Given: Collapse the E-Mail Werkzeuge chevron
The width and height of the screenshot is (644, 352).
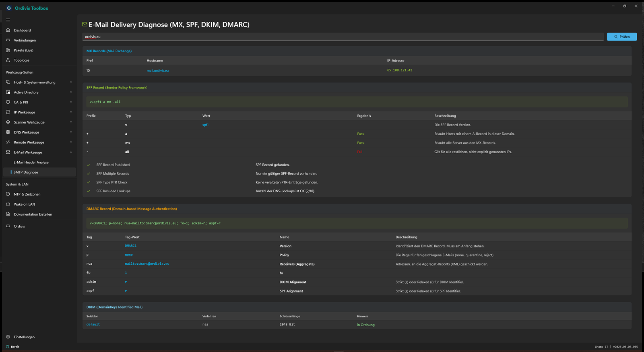Looking at the screenshot, I should (x=71, y=152).
